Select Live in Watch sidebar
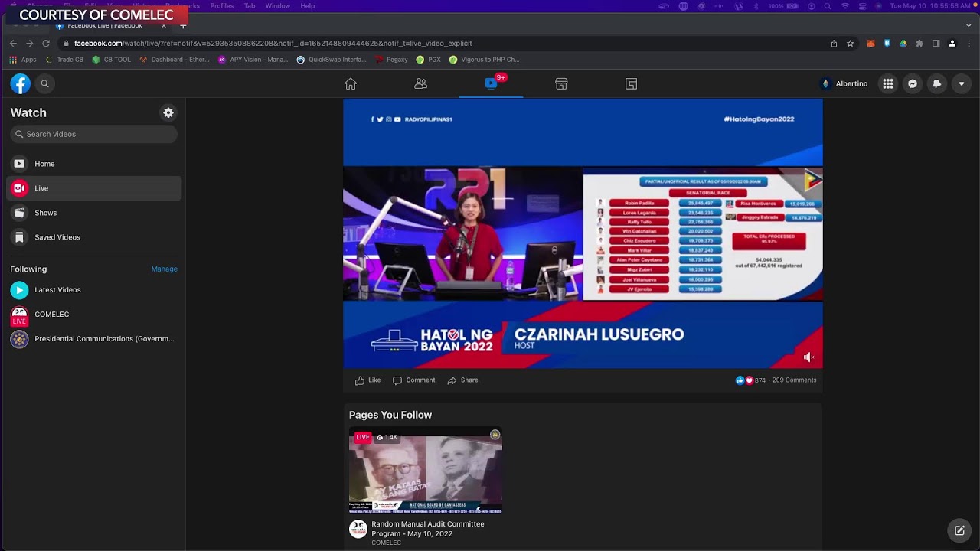 94,188
